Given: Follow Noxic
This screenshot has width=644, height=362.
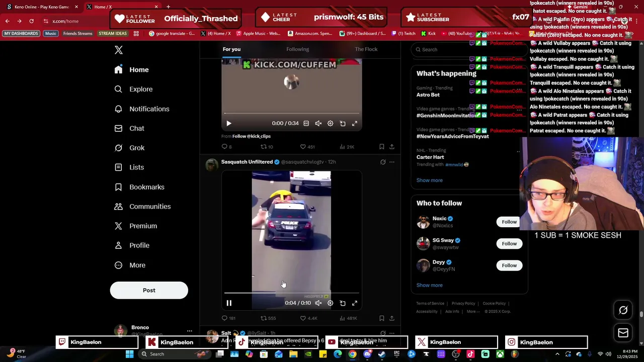Looking at the screenshot, I should point(509,222).
